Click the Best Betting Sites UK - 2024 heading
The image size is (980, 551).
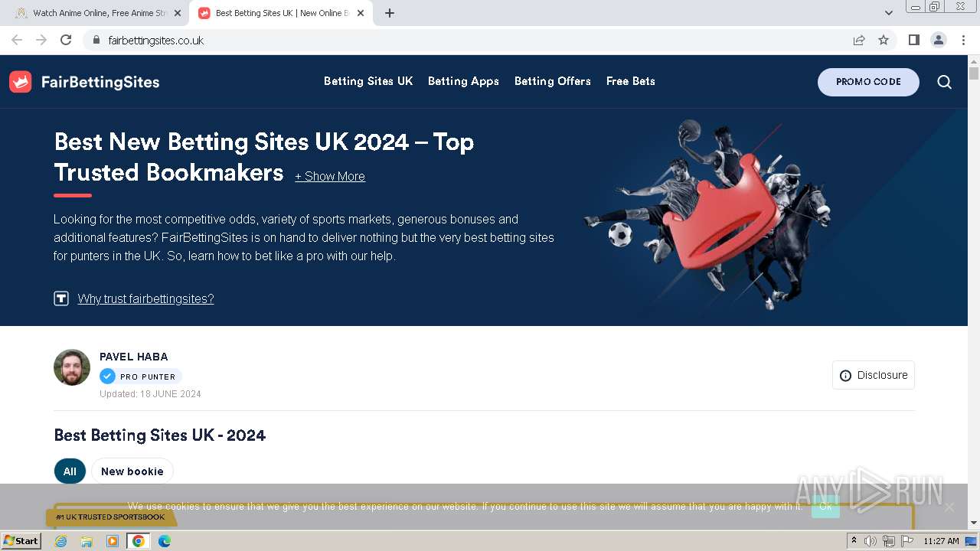[160, 435]
